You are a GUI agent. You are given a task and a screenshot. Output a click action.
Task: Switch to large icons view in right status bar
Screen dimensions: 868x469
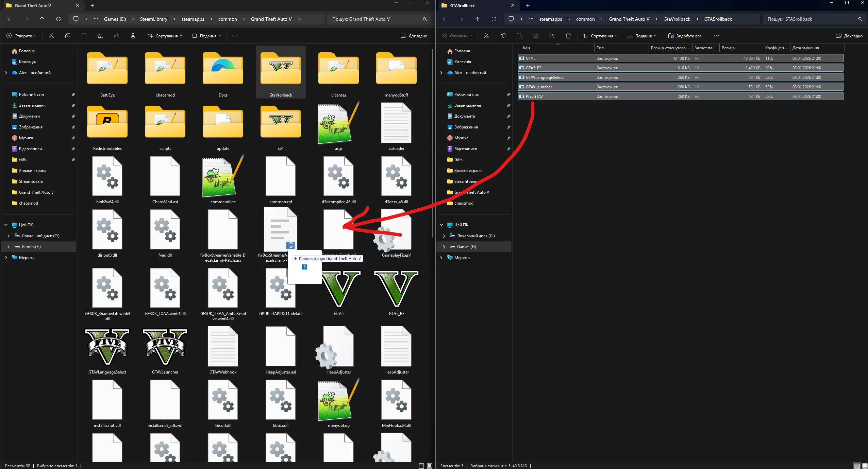pyautogui.click(x=865, y=466)
